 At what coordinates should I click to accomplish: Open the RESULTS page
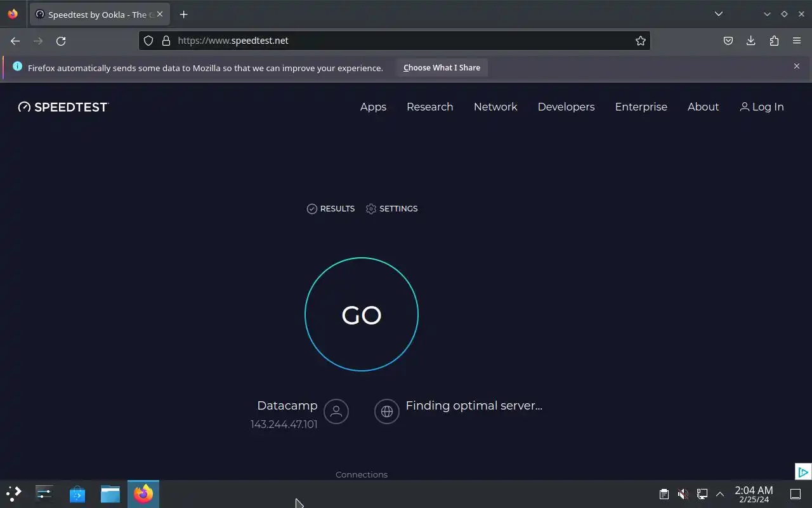point(331,209)
